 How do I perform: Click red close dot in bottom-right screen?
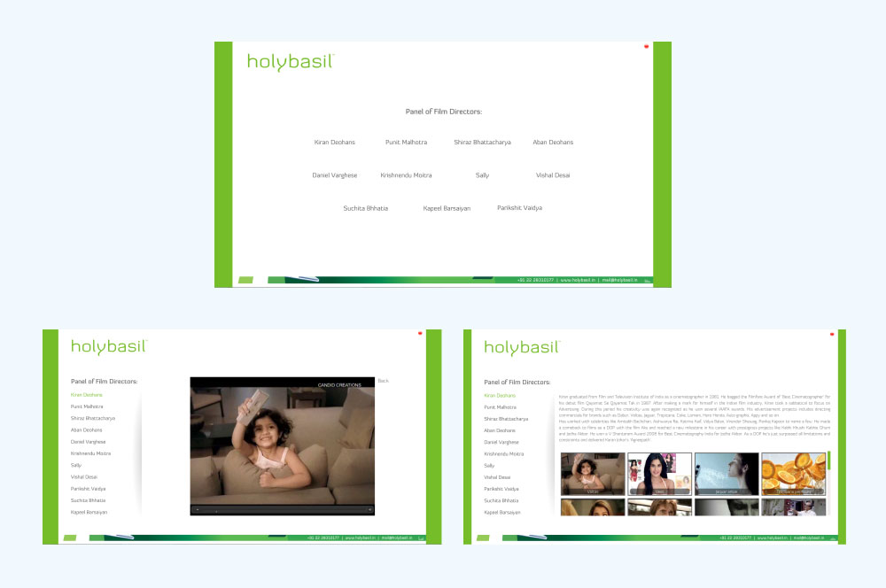[x=832, y=334]
